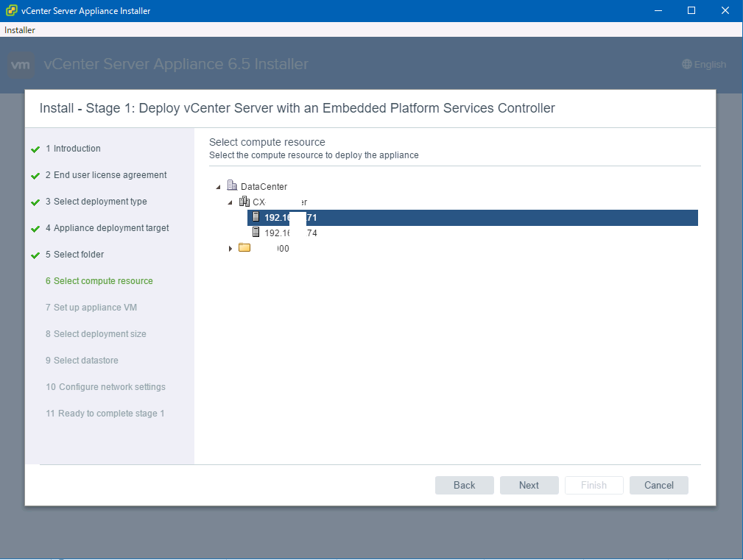Click the Next button

[x=529, y=485]
